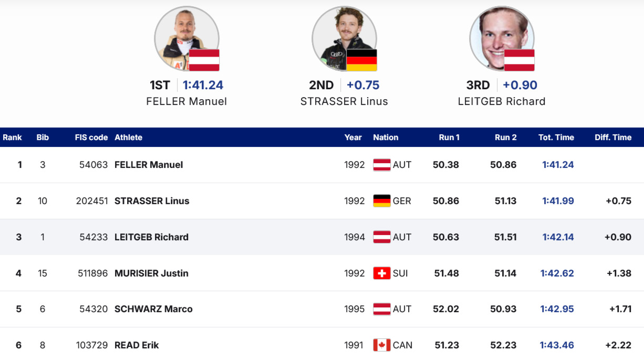This screenshot has width=644, height=363.
Task: Click the German flag on Strasser's podium photo
Action: click(361, 60)
